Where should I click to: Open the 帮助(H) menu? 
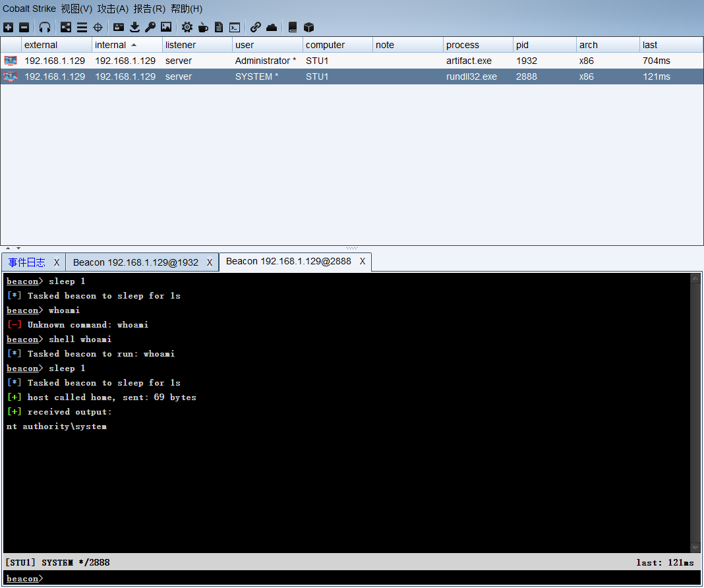coord(187,9)
